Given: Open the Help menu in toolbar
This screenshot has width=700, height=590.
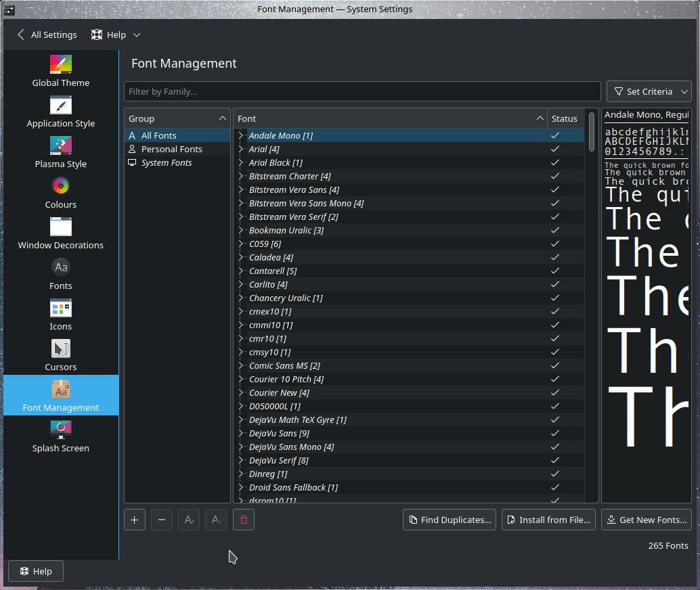Looking at the screenshot, I should pyautogui.click(x=116, y=35).
